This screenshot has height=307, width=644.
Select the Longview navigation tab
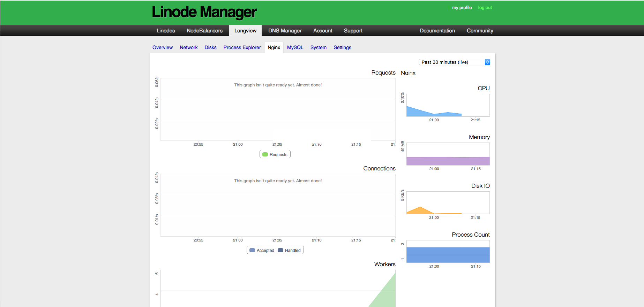point(245,31)
